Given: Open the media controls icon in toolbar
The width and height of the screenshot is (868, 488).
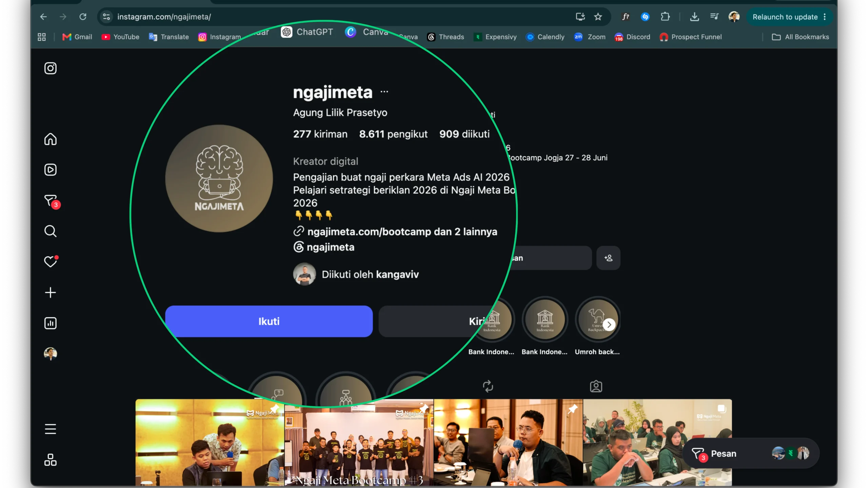Looking at the screenshot, I should tap(714, 17).
